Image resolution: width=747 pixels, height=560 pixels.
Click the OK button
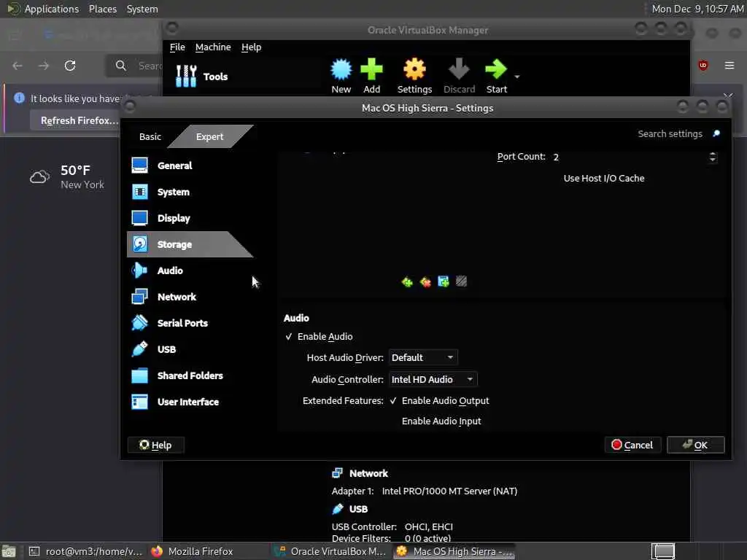click(x=695, y=445)
